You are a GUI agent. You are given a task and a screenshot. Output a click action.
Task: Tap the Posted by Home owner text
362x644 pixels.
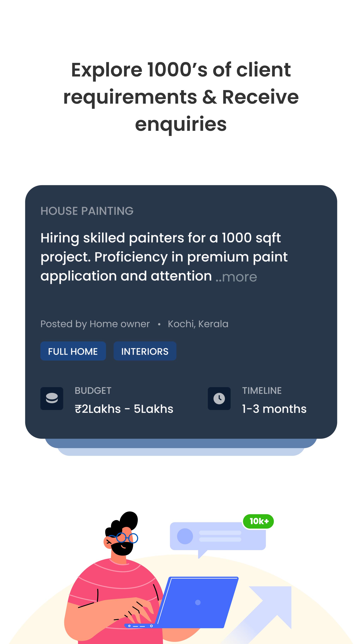tap(95, 324)
